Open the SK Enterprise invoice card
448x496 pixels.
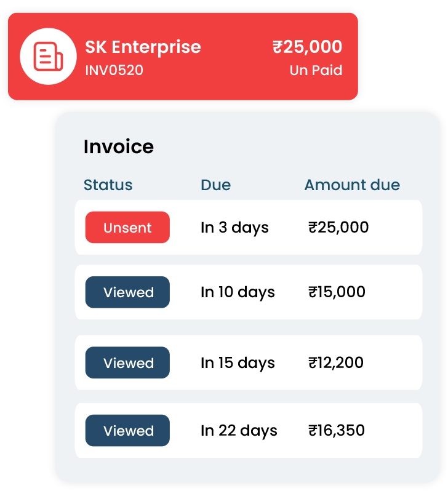[183, 57]
